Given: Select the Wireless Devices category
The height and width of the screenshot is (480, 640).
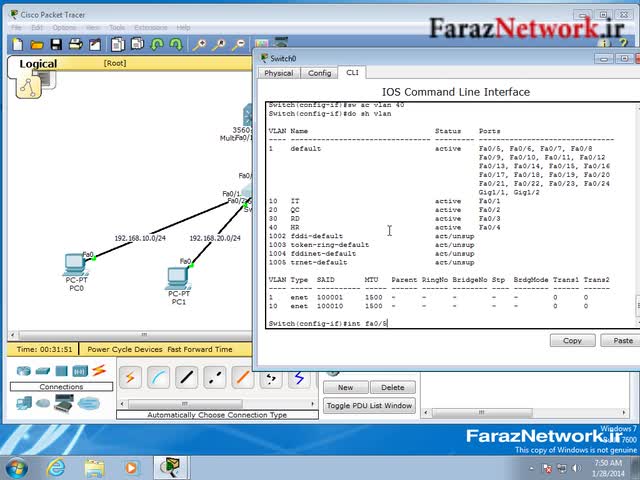Looking at the screenshot, I should [x=80, y=371].
